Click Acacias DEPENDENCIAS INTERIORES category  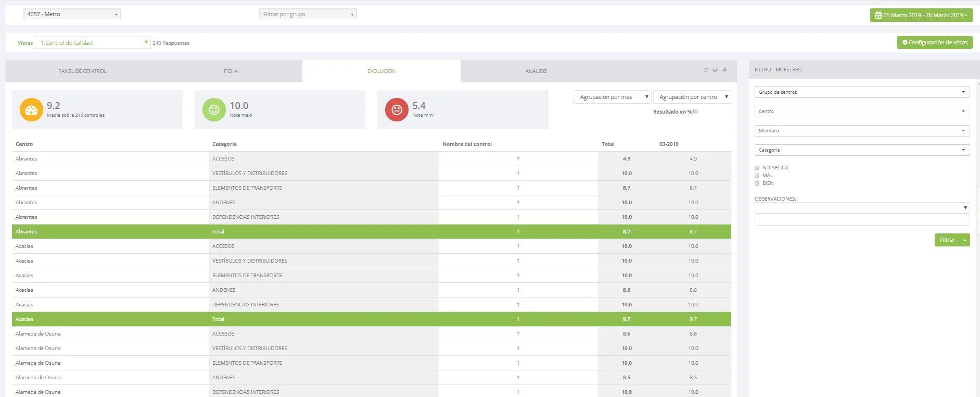[246, 304]
